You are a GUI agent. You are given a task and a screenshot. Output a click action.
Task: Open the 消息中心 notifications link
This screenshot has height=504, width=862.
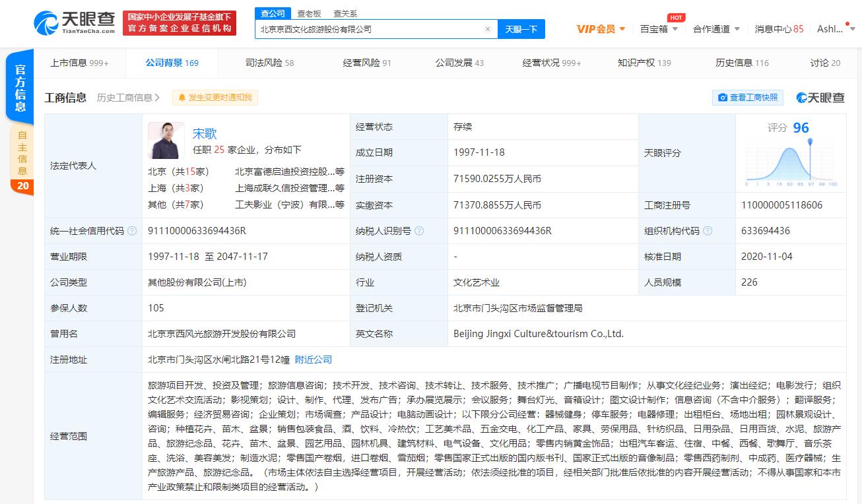tap(779, 29)
